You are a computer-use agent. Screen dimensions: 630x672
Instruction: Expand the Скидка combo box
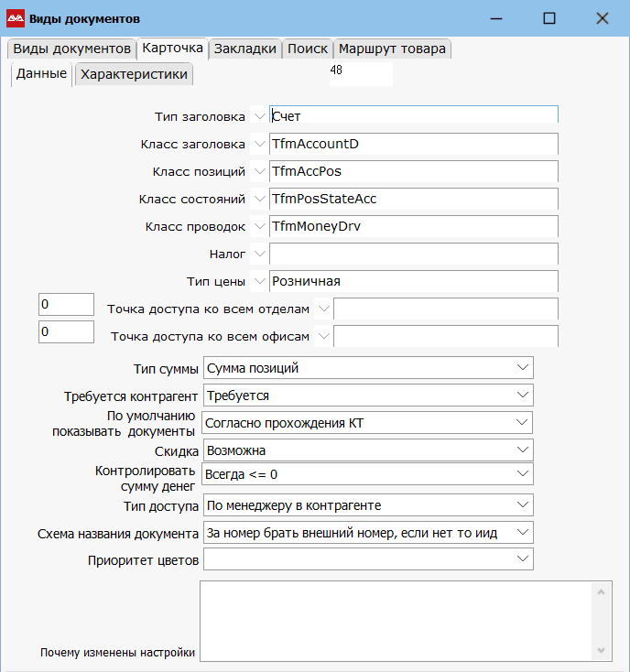pos(523,450)
